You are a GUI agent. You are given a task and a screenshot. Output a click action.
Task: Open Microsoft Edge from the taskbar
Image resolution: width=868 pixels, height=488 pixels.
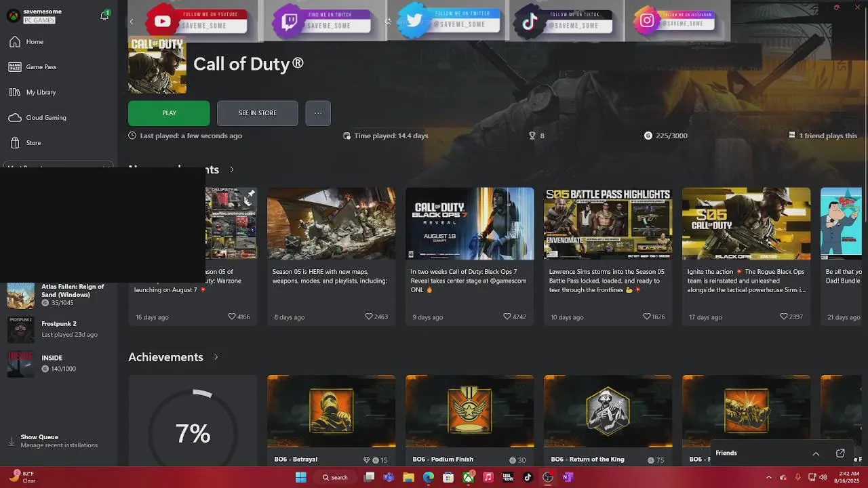tap(429, 477)
